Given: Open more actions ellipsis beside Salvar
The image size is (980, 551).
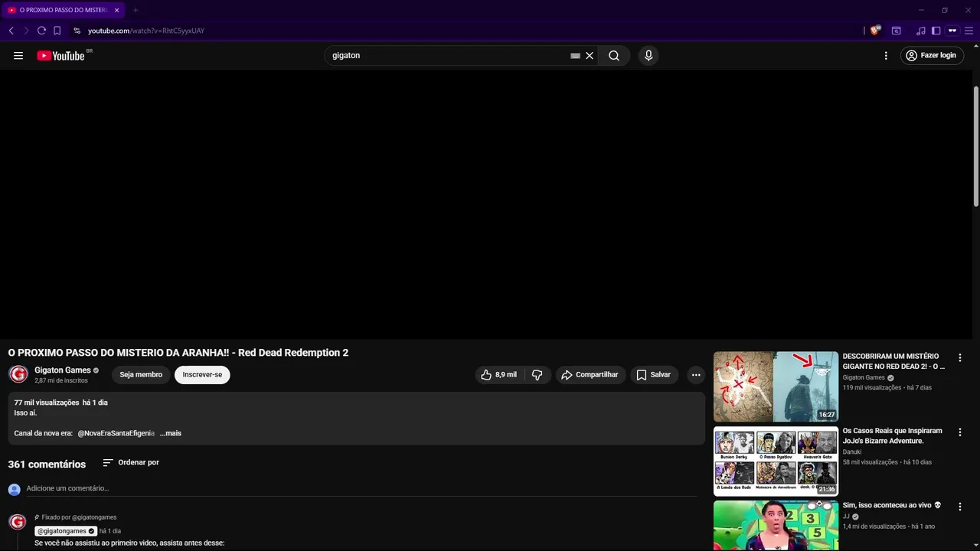Looking at the screenshot, I should coord(696,375).
